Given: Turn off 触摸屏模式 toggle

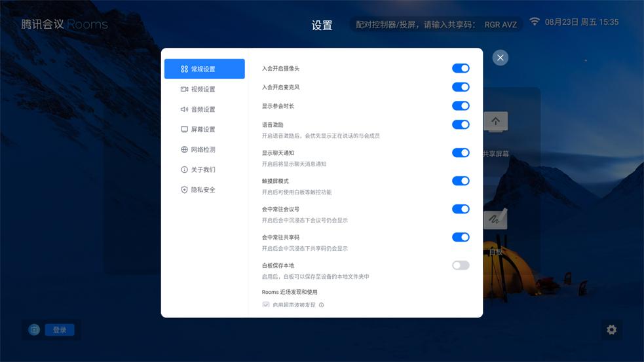Looking at the screenshot, I should pyautogui.click(x=461, y=181).
